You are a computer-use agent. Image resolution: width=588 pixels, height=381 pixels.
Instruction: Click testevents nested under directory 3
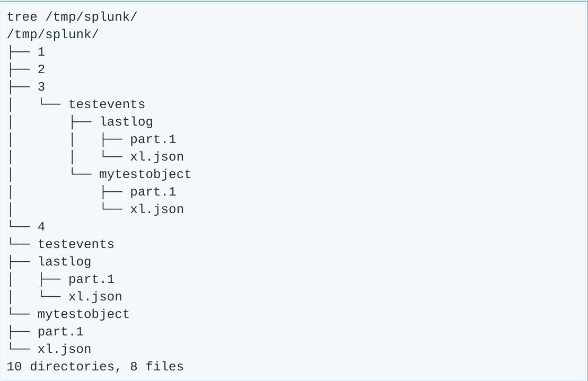click(107, 104)
